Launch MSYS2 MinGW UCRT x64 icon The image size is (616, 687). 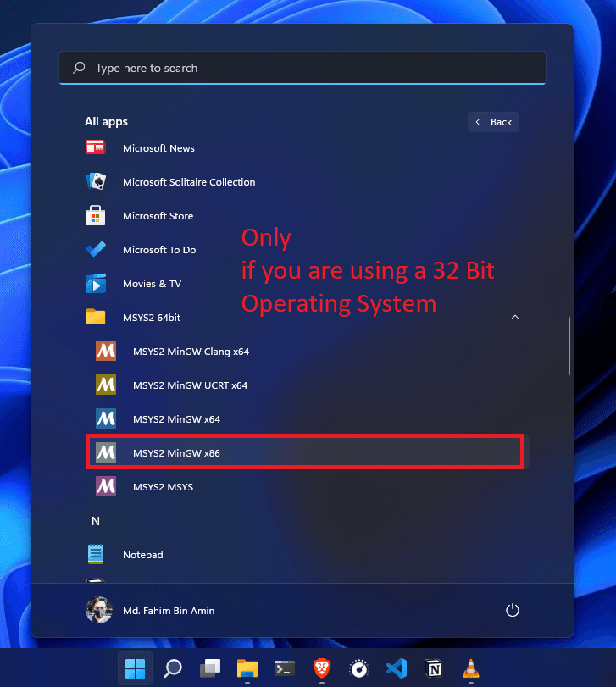[106, 385]
